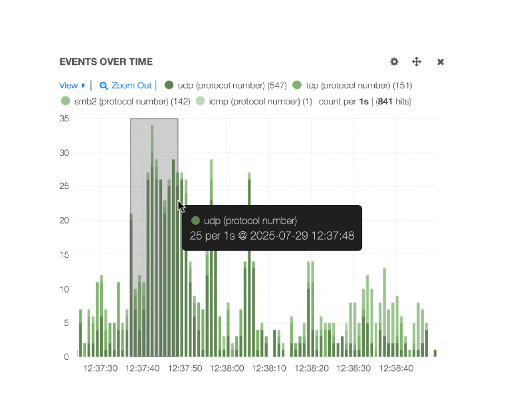The width and height of the screenshot is (507, 420).
Task: Click the Zoom Out magnifier icon
Action: tap(103, 86)
